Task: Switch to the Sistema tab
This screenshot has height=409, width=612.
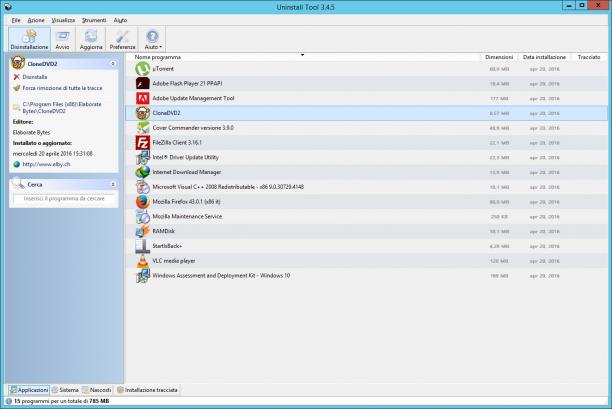Action: [x=65, y=390]
